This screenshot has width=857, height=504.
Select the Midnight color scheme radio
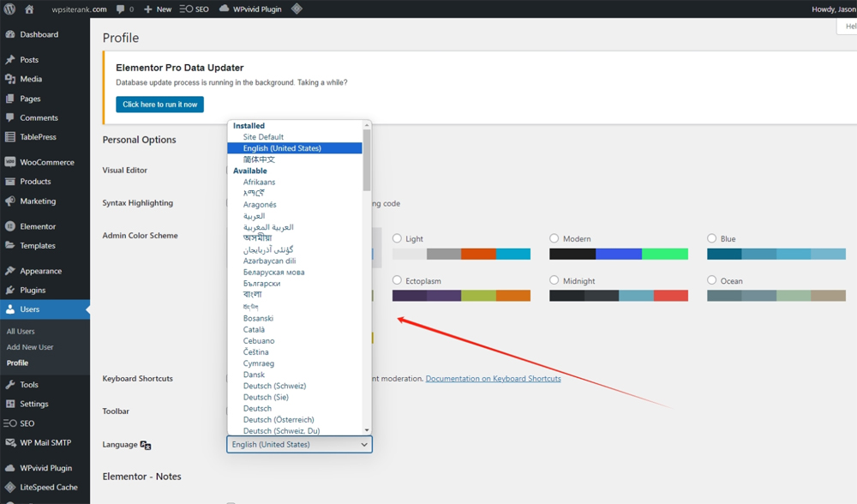coord(554,280)
